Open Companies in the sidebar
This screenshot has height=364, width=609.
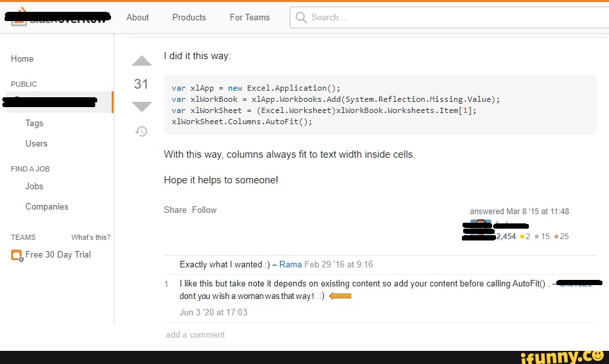[47, 207]
